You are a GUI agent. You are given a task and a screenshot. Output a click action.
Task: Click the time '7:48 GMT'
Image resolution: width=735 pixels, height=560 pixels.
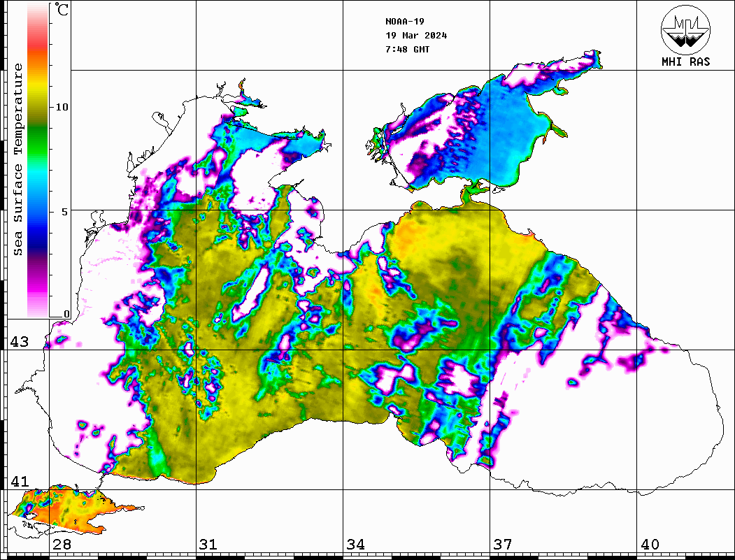pyautogui.click(x=407, y=49)
